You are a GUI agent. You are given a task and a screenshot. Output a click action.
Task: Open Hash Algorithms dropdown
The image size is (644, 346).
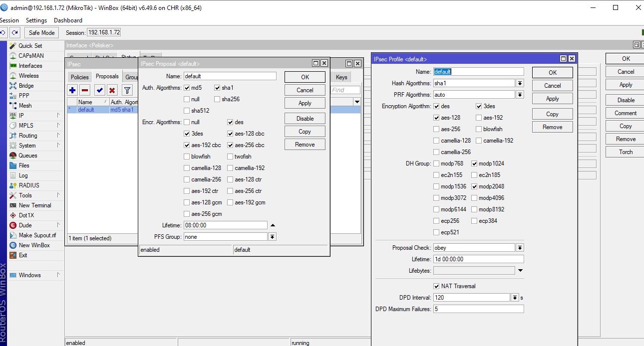(x=520, y=83)
